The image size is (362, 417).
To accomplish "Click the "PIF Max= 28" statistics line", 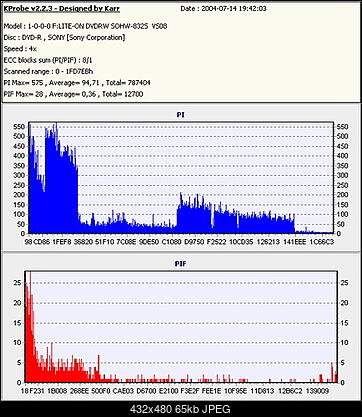I will point(73,94).
